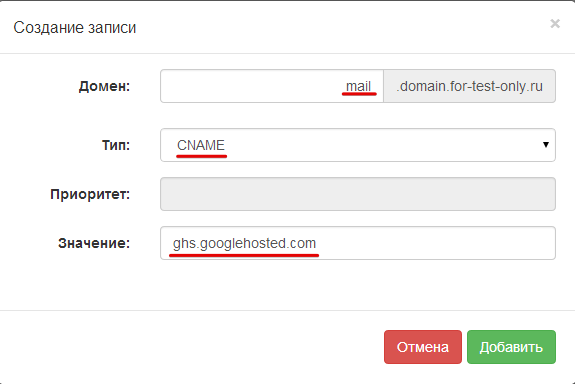Image resolution: width=575 pixels, height=384 pixels.
Task: Select the CNAME value in Тип
Action: coord(201,145)
